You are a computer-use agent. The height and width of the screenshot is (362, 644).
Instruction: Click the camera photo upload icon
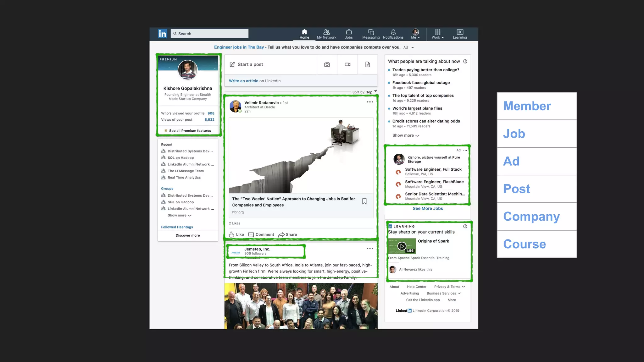click(327, 64)
